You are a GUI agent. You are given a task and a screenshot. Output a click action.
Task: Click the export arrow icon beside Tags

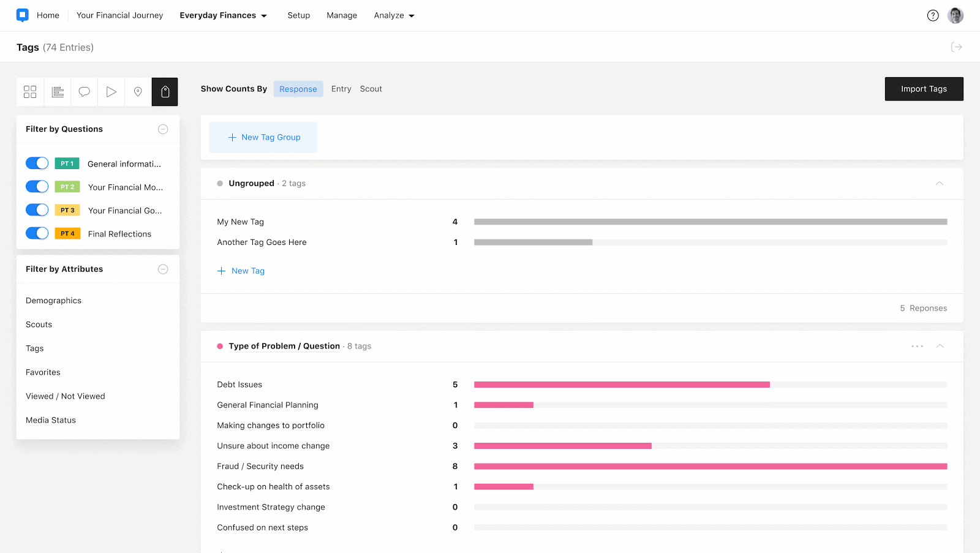click(957, 47)
